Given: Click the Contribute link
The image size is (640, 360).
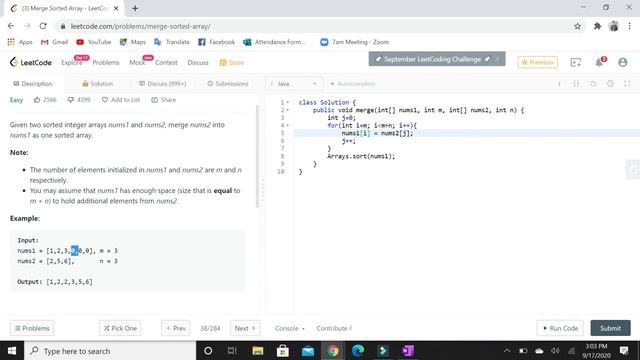Looking at the screenshot, I should click(x=333, y=328).
